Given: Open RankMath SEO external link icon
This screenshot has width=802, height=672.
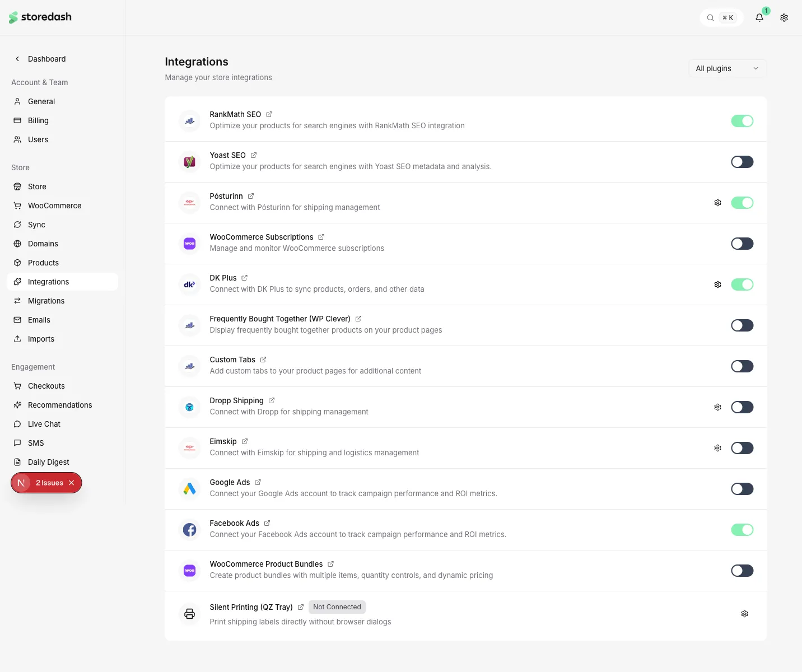Looking at the screenshot, I should click(269, 114).
